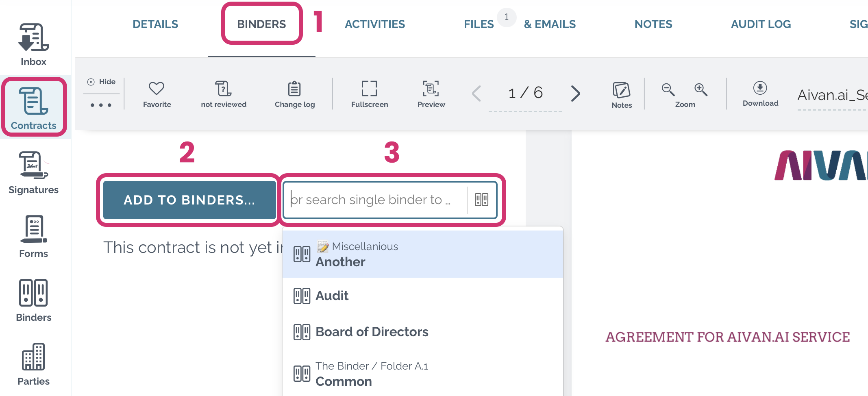
Task: Hide the toolbar with Hide toggle
Action: tap(102, 82)
